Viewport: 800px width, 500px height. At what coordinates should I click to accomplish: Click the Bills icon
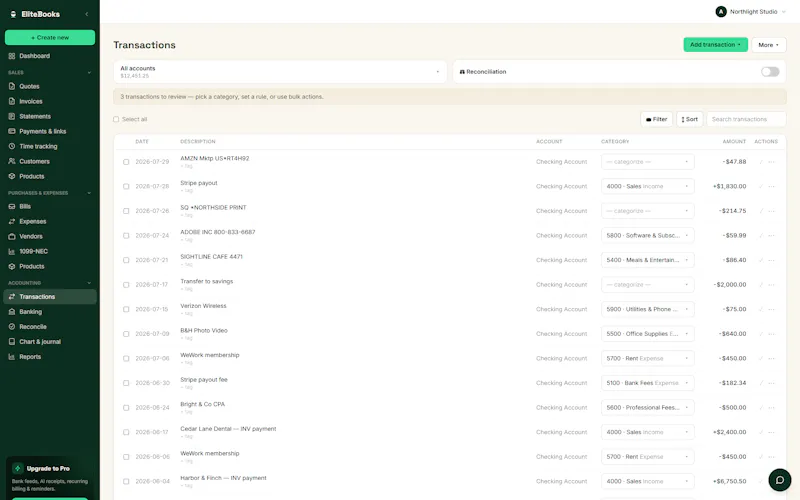12,207
